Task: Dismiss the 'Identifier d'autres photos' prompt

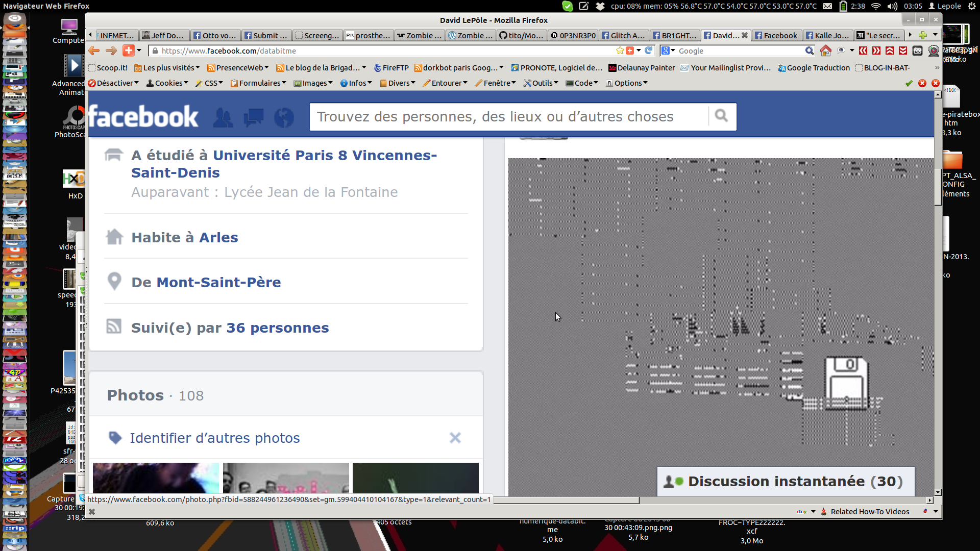Action: (455, 438)
